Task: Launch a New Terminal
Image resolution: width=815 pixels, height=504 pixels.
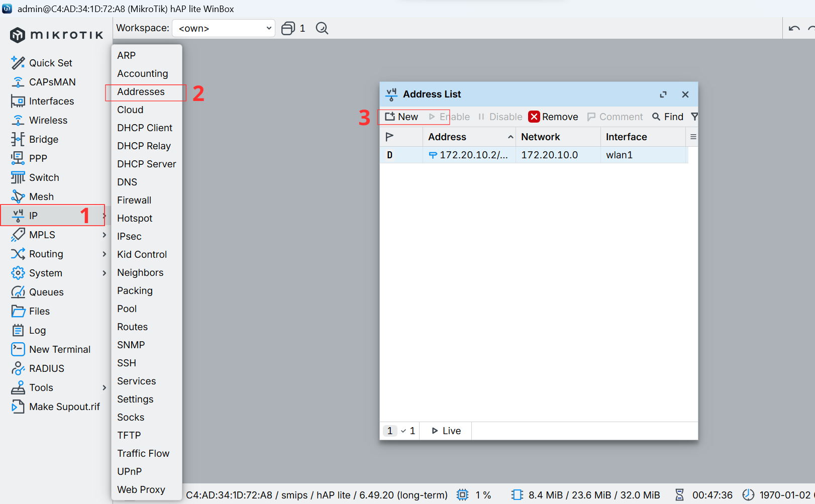Action: [x=50, y=349]
